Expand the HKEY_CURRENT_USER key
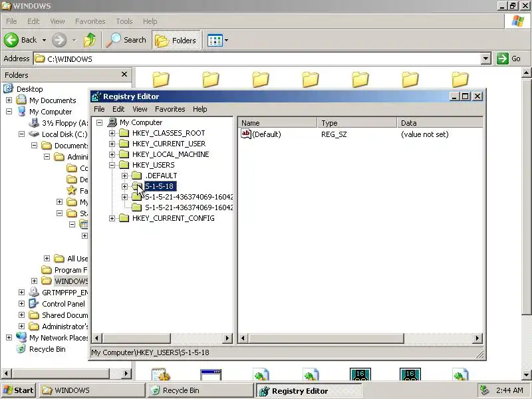Screen dimensions: 532x399 click(112, 144)
